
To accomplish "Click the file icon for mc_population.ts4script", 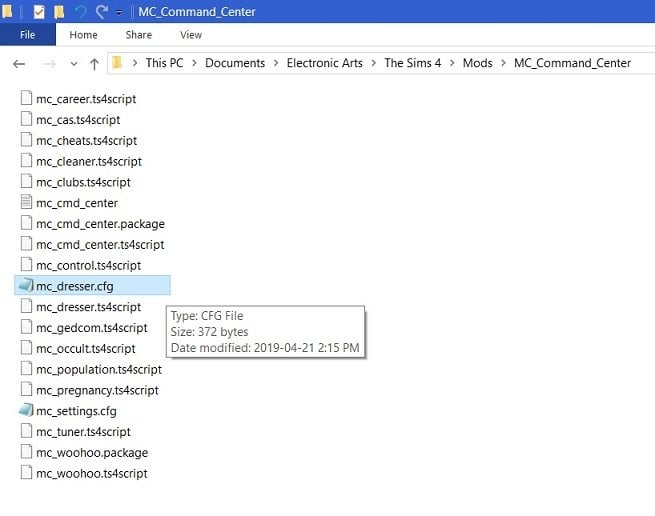I will 26,369.
